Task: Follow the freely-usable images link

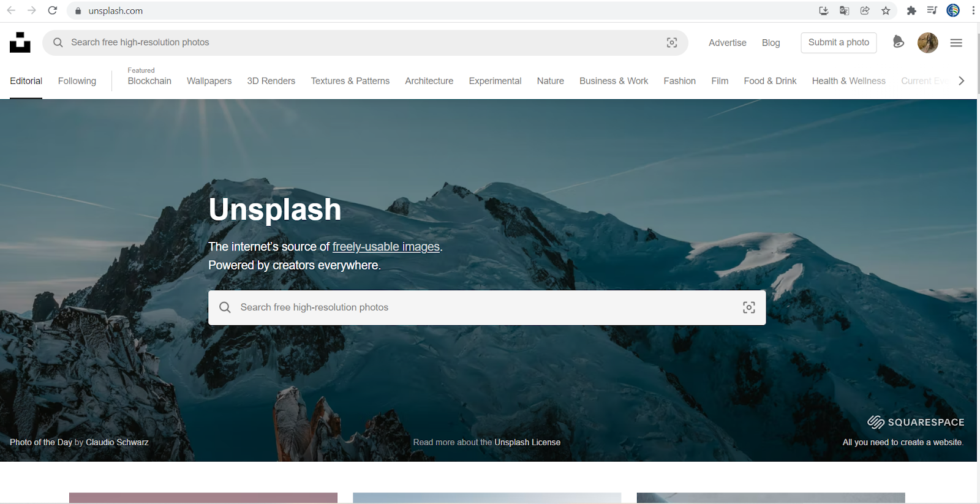Action: click(386, 247)
